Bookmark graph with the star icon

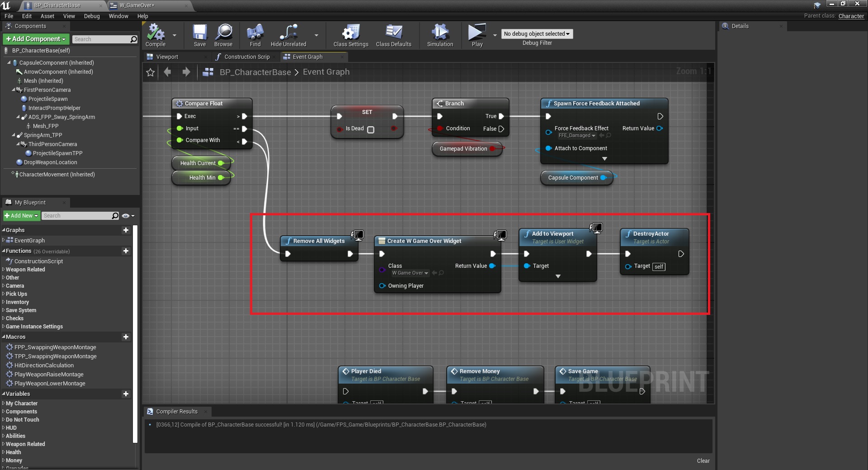click(151, 72)
